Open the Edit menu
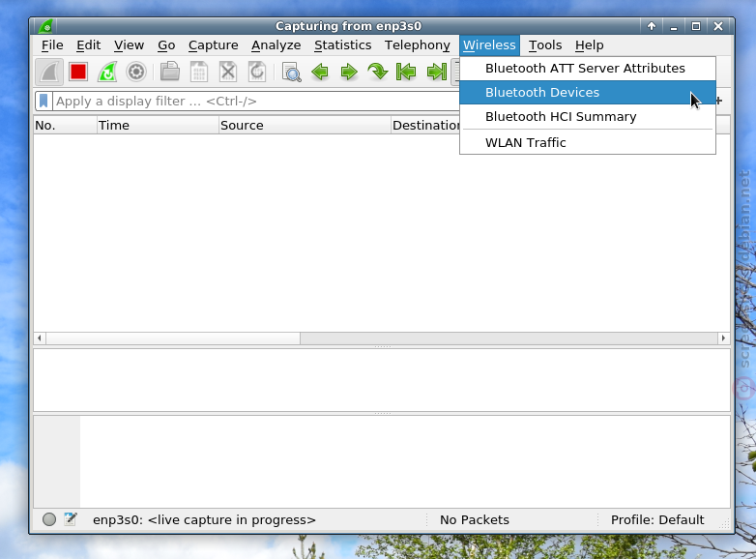This screenshot has width=756, height=559. point(88,45)
